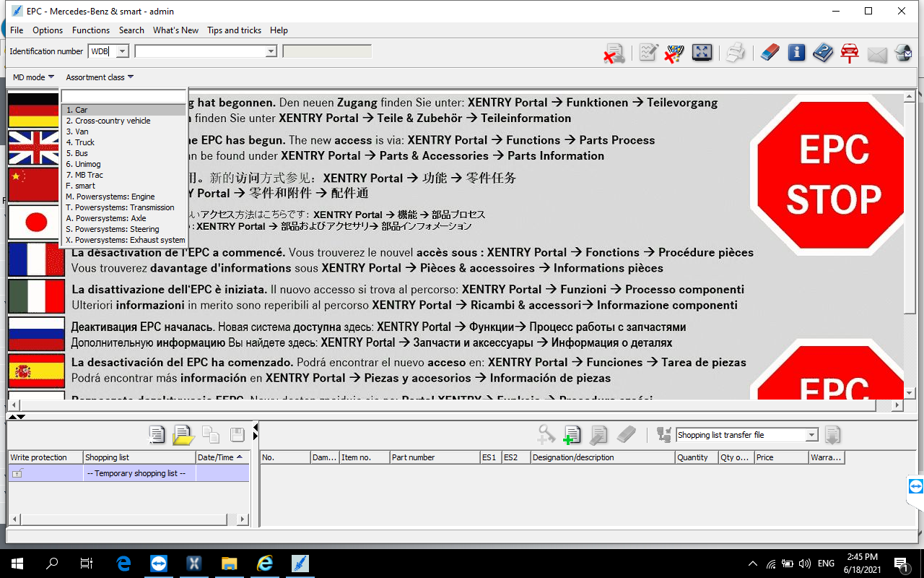Choose '3. Van' in the assortment list
This screenshot has width=924, height=578.
point(123,131)
